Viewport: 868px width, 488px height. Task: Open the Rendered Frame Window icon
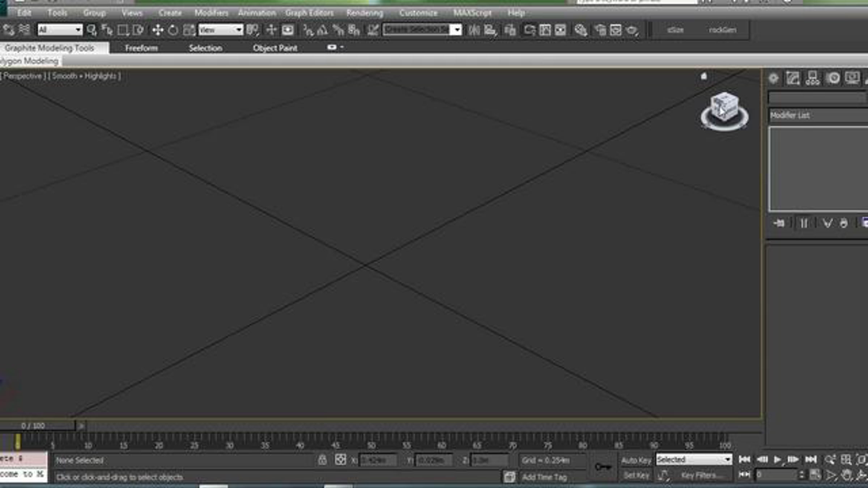point(616,30)
